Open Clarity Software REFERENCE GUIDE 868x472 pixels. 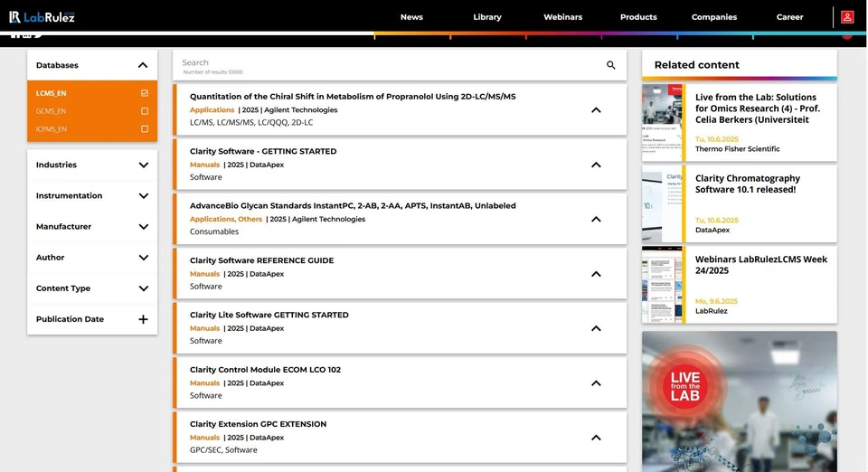coord(261,260)
